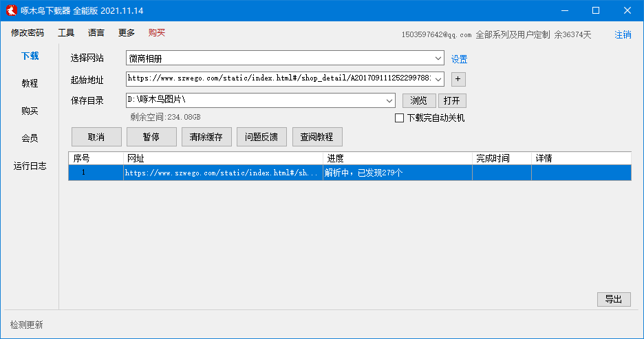
Task: Click the 浏览 browse button
Action: coord(419,100)
